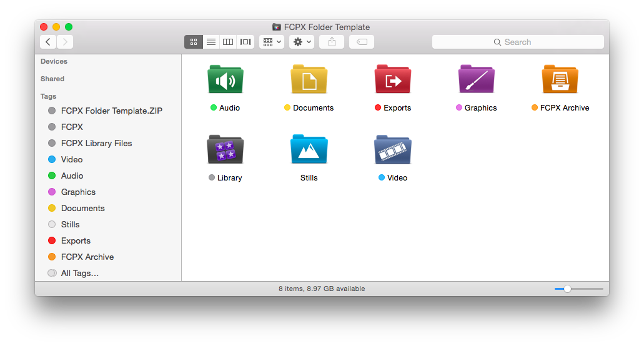Open the Documents folder icon
This screenshot has width=644, height=346.
(x=309, y=79)
